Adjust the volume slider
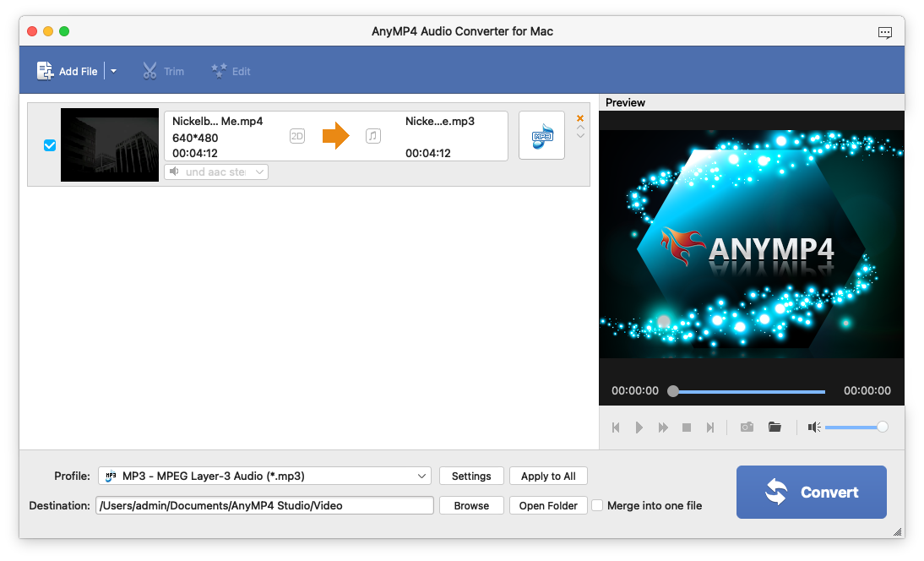Screen dimensions: 924x561 [856, 428]
